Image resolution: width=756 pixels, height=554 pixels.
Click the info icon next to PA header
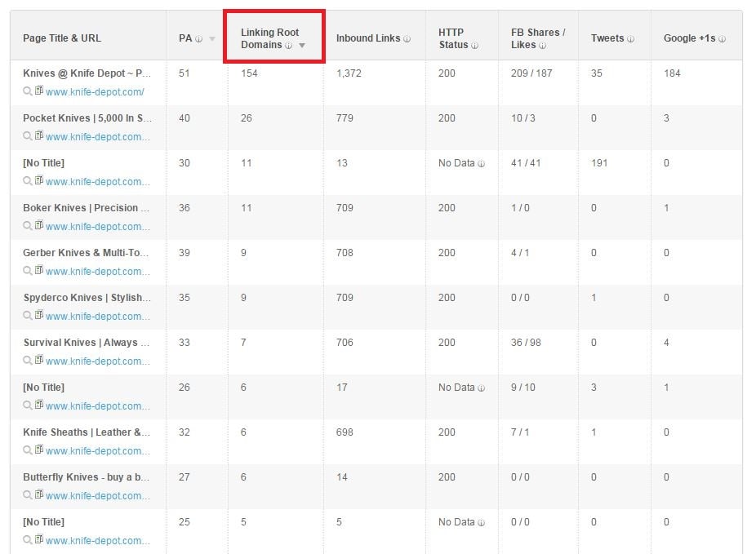coord(198,39)
